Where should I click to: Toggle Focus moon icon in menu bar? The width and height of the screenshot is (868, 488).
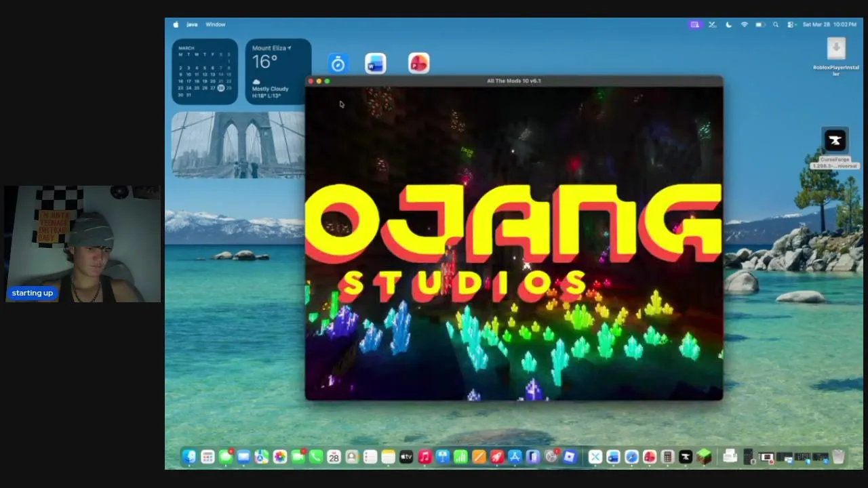coord(728,24)
